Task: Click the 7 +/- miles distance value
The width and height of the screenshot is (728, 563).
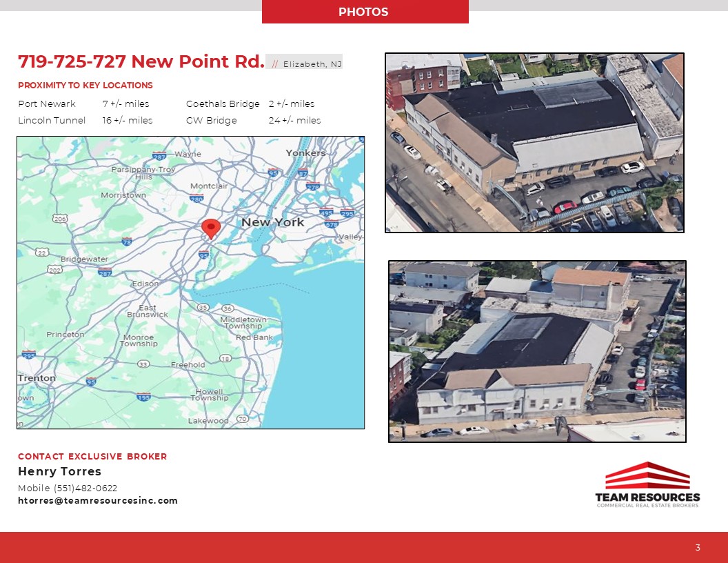Action: [126, 103]
